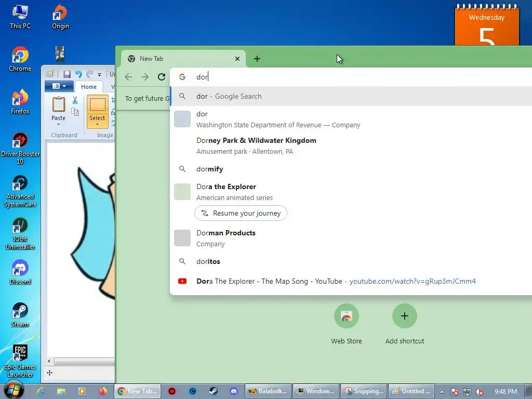Click Paint Save icon in quick access
This screenshot has height=399, width=532.
(67, 74)
